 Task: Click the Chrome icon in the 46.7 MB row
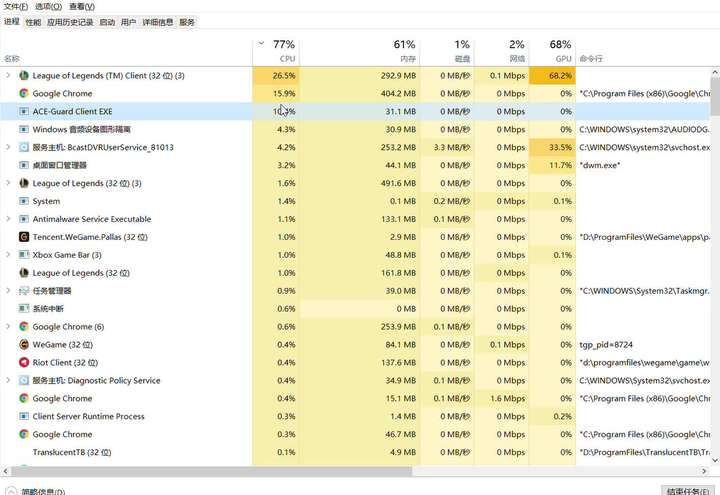(x=24, y=434)
